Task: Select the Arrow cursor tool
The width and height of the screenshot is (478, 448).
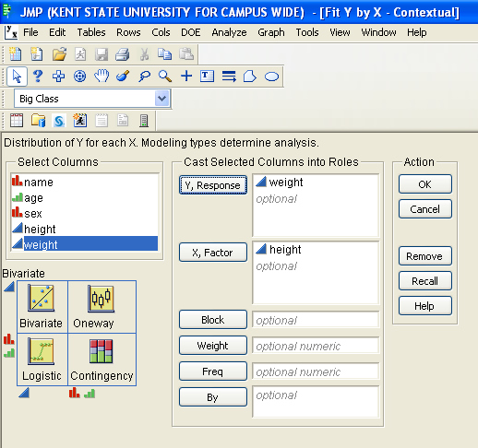Action: (x=17, y=77)
